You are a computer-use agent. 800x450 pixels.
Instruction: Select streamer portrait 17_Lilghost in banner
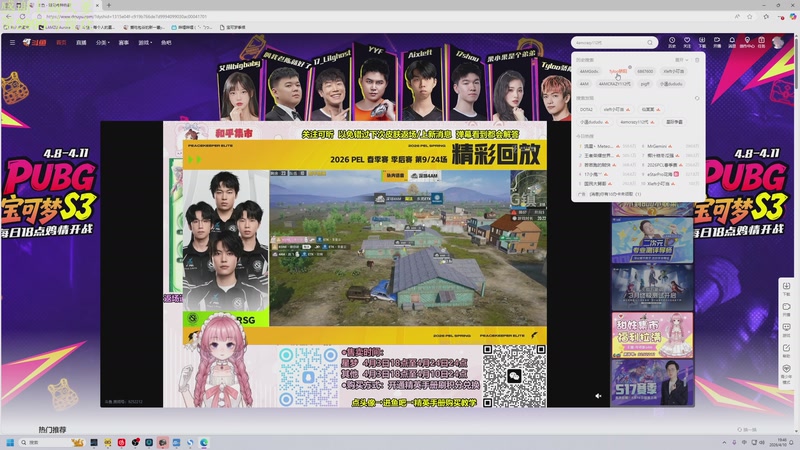coord(332,87)
